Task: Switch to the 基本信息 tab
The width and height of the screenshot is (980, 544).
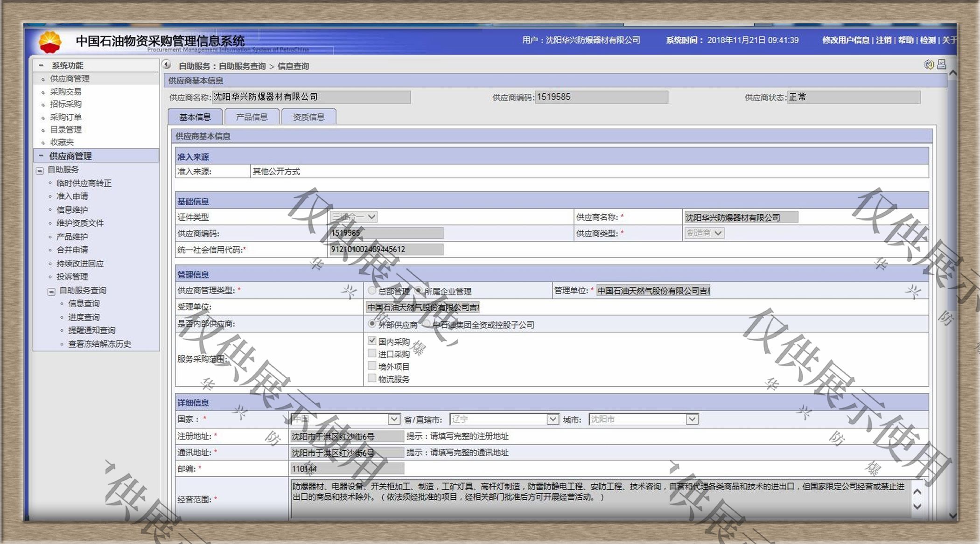Action: [195, 117]
